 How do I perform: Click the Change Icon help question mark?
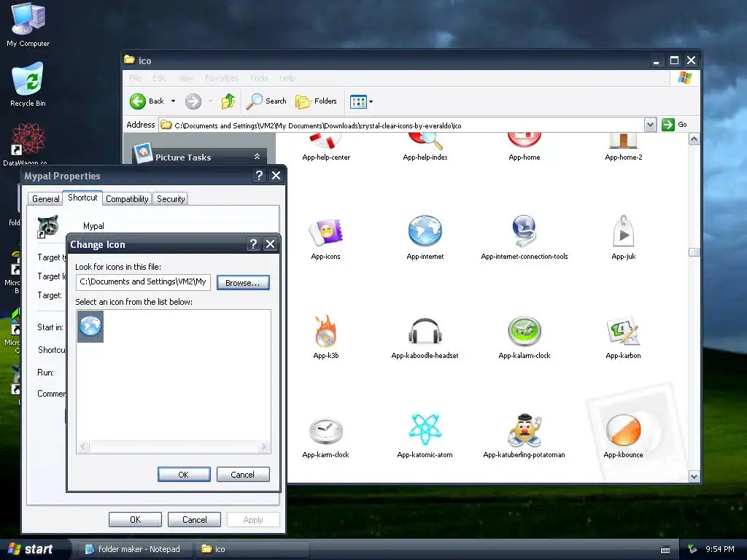click(x=253, y=244)
